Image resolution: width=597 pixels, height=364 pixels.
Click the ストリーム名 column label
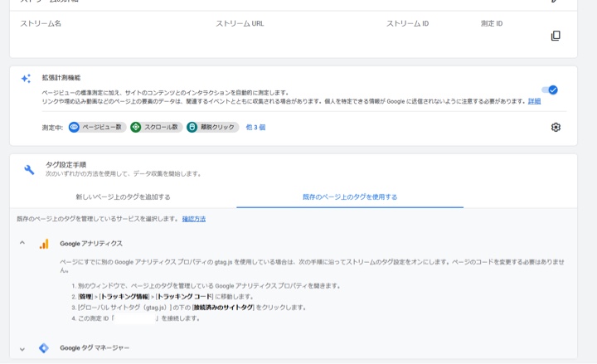tap(41, 23)
